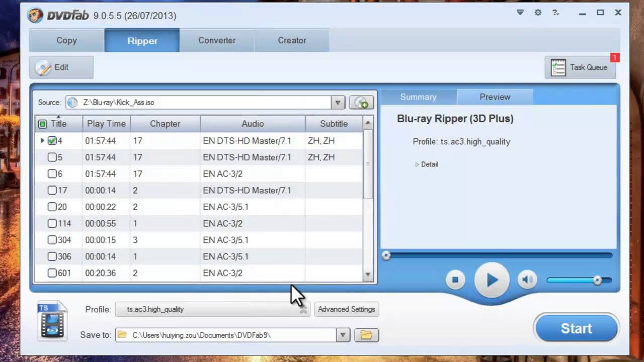Click the small arrow at profile field
Viewport: 644px width, 362px height.
303,310
